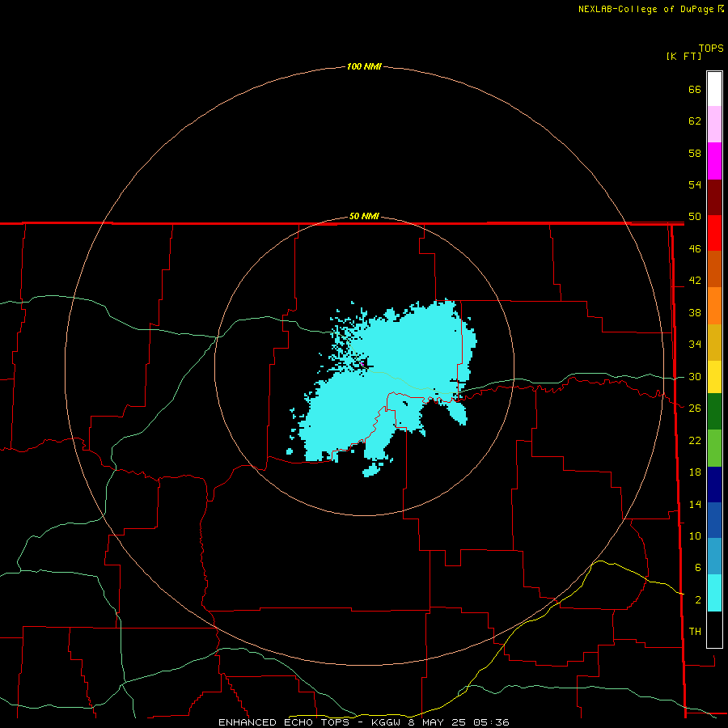The image size is (728, 728).
Task: Pick the dark orange legend swatch
Action: (714, 269)
